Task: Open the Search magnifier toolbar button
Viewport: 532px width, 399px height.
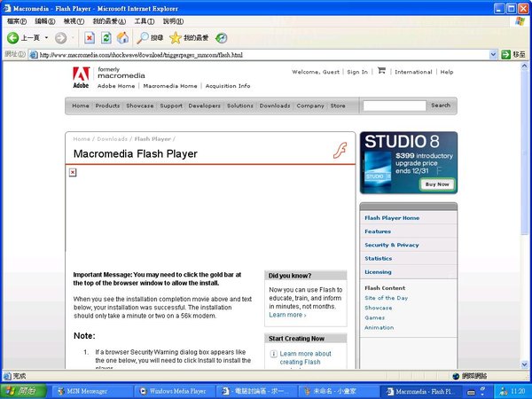Action: tap(150, 37)
